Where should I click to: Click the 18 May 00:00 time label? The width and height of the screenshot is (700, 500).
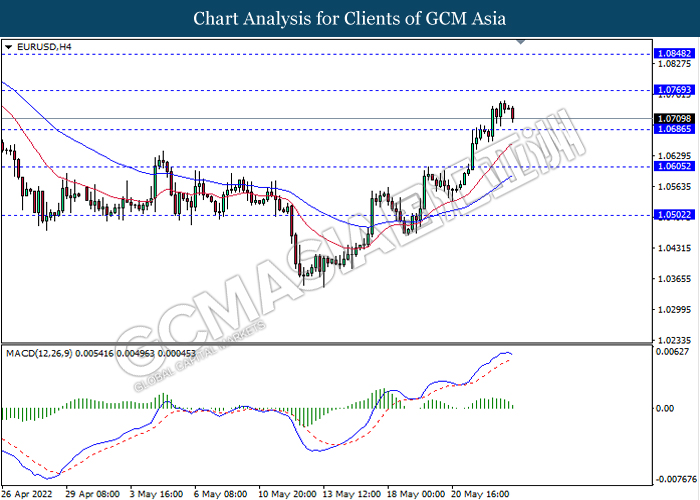tap(417, 494)
